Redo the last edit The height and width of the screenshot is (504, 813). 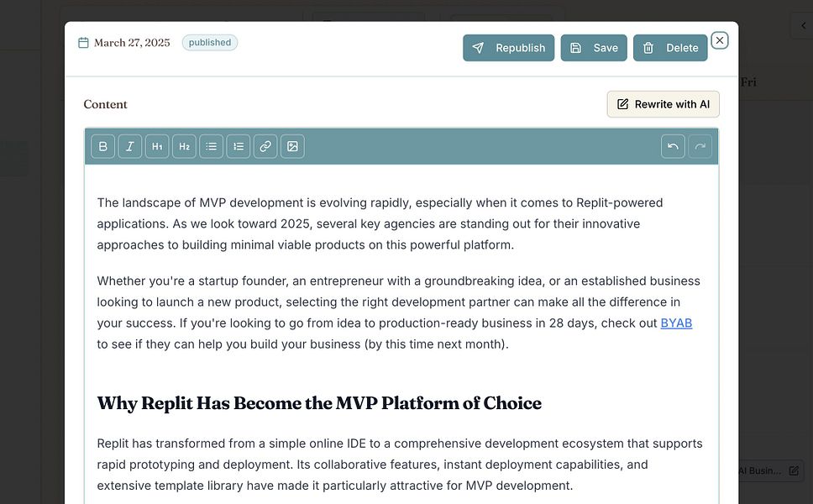point(700,145)
